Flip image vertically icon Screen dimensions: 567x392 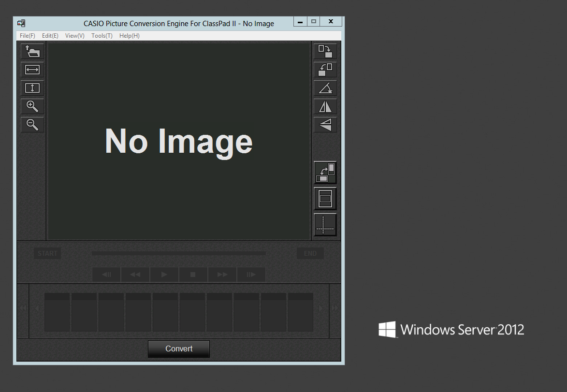(x=325, y=125)
